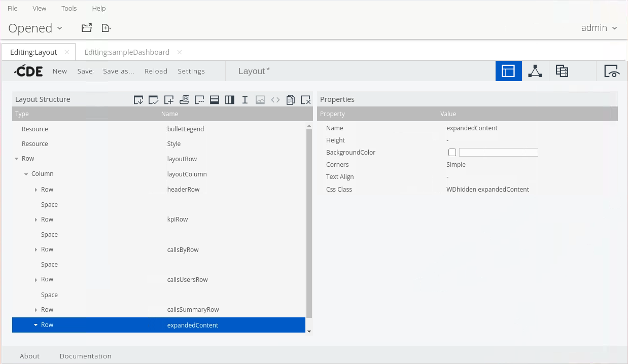This screenshot has height=364, width=628.
Task: Open the About link
Action: [x=29, y=356]
